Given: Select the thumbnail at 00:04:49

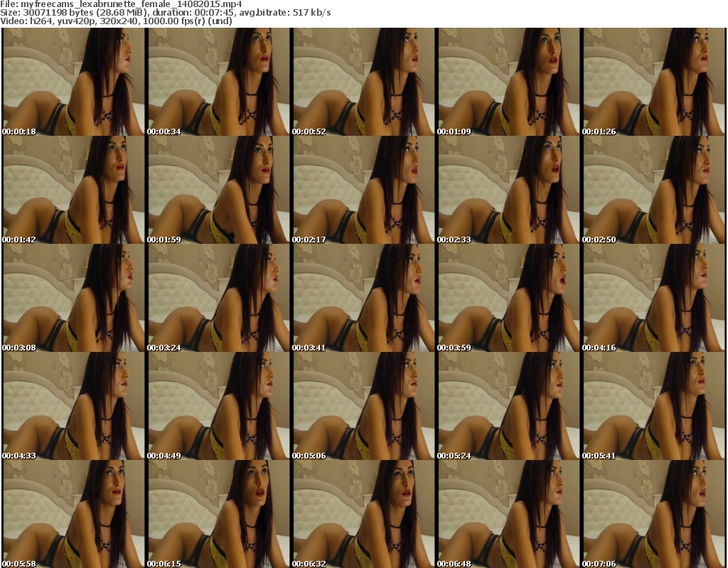Looking at the screenshot, I should [218, 406].
